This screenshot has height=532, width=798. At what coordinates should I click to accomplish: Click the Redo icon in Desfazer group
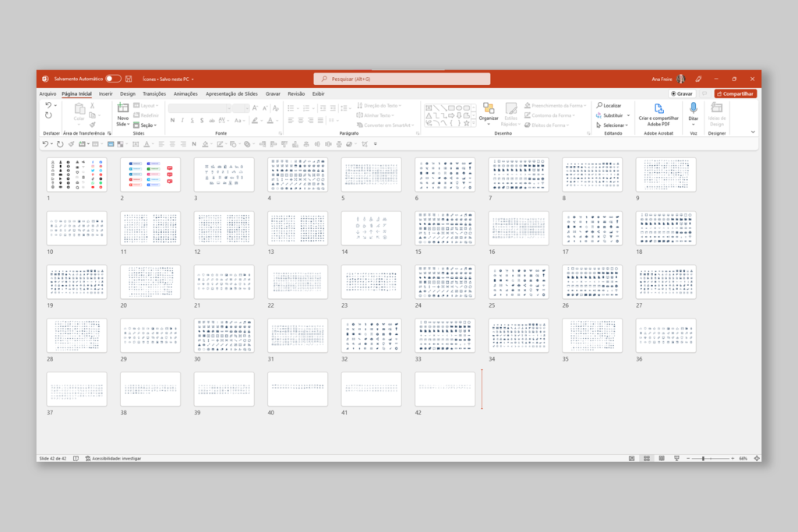[x=48, y=115]
